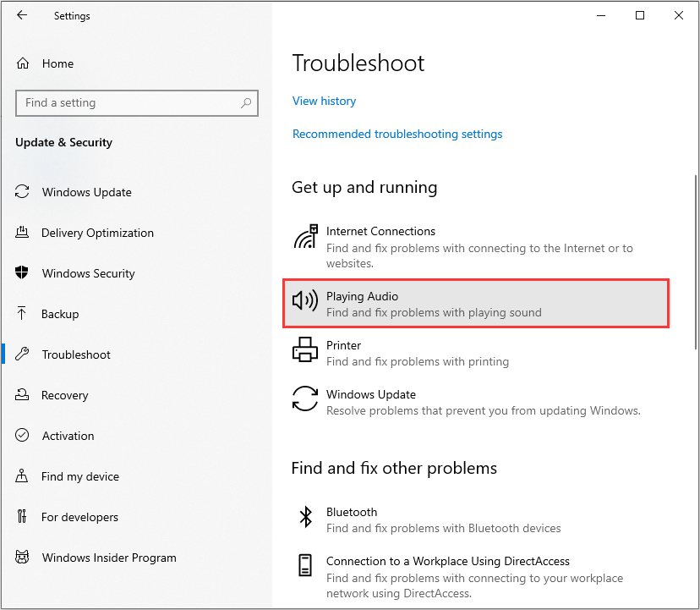Click the Bluetooth troubleshooter icon
Viewport: 700px width, 610px height.
(306, 517)
